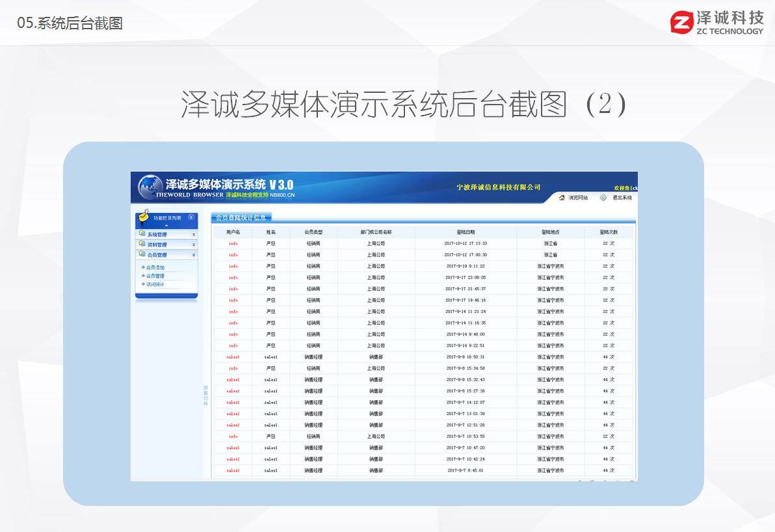Viewport: 775px width, 532px height.
Task: Expand 系统管理 section using its chevron
Action: tap(193, 234)
